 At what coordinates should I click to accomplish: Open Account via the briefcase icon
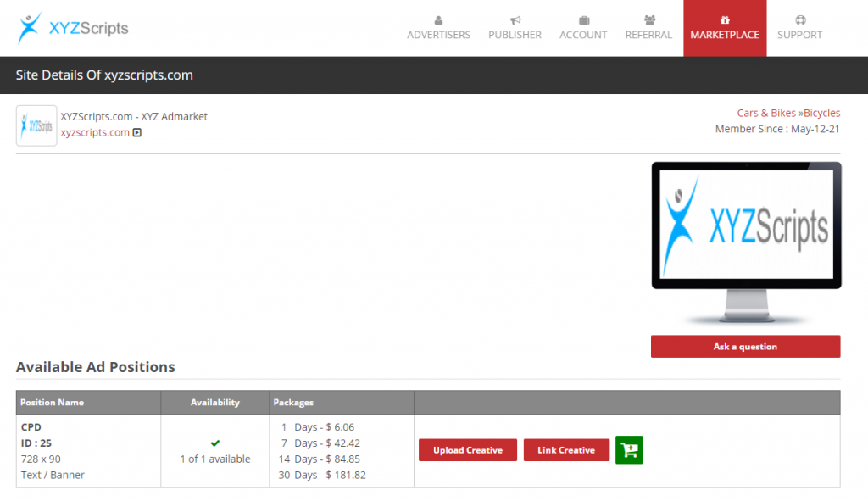tap(582, 19)
